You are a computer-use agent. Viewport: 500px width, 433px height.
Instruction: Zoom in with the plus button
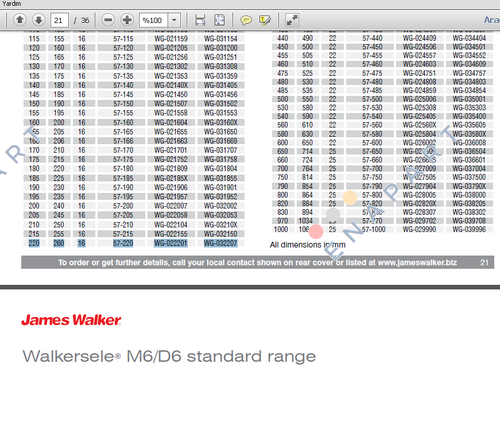[127, 20]
